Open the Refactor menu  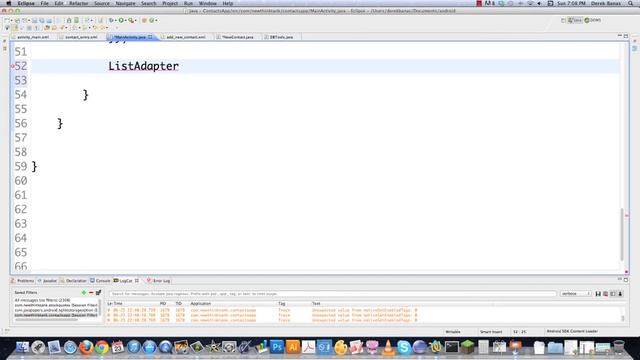[78, 3]
